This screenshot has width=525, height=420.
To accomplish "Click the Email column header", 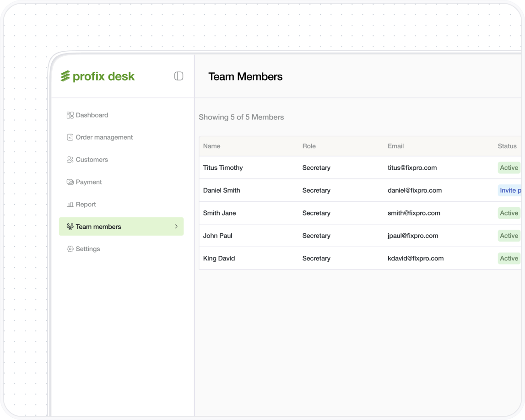I will pyautogui.click(x=395, y=146).
